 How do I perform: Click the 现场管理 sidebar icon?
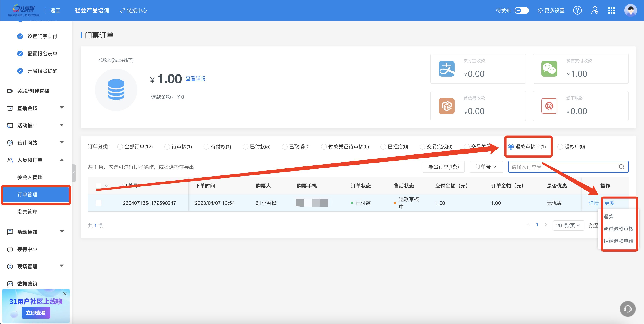pos(10,266)
